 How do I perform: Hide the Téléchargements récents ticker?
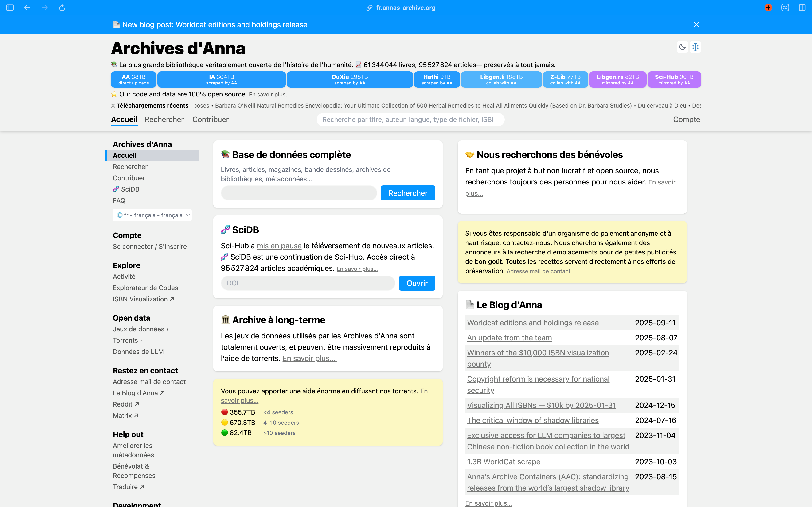[113, 106]
